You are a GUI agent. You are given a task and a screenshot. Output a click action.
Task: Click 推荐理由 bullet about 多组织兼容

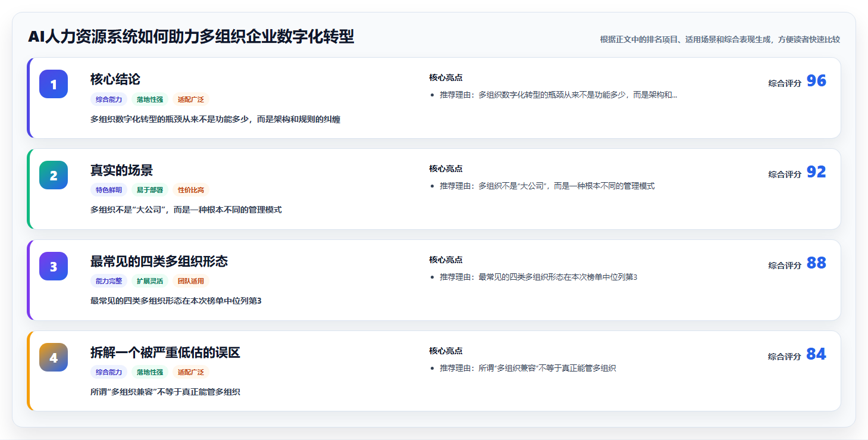click(528, 369)
